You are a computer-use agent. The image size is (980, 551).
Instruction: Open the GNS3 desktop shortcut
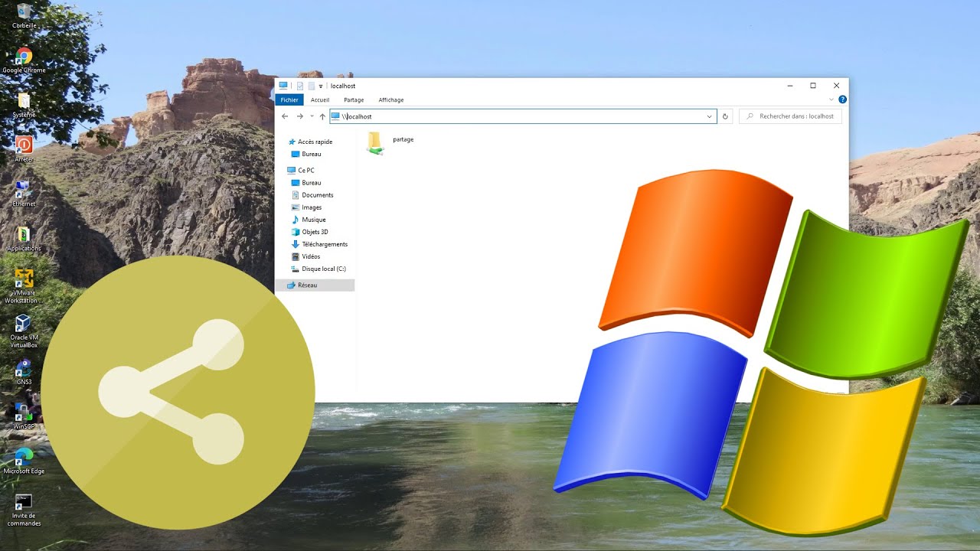pyautogui.click(x=24, y=372)
